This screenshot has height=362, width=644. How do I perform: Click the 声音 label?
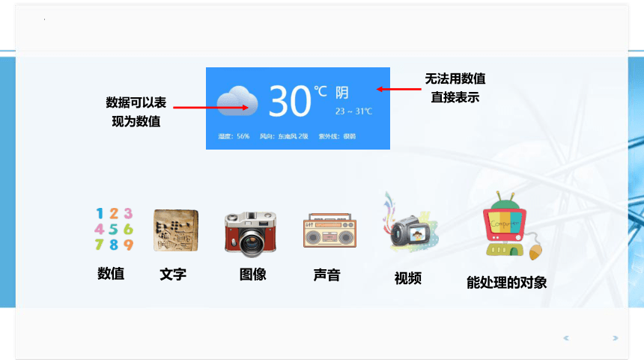pyautogui.click(x=326, y=275)
